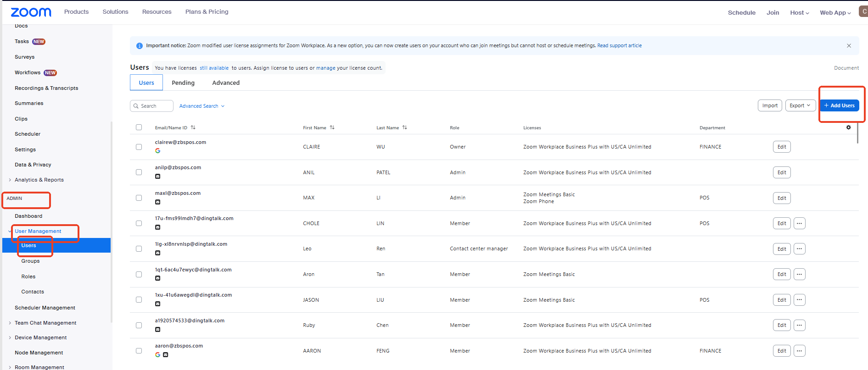This screenshot has width=868, height=370.
Task: Select the clairew@zbspos.com row checkbox
Action: click(x=139, y=147)
